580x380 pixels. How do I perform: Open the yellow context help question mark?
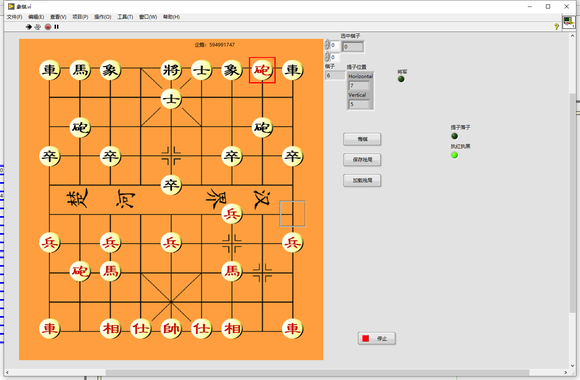point(556,26)
